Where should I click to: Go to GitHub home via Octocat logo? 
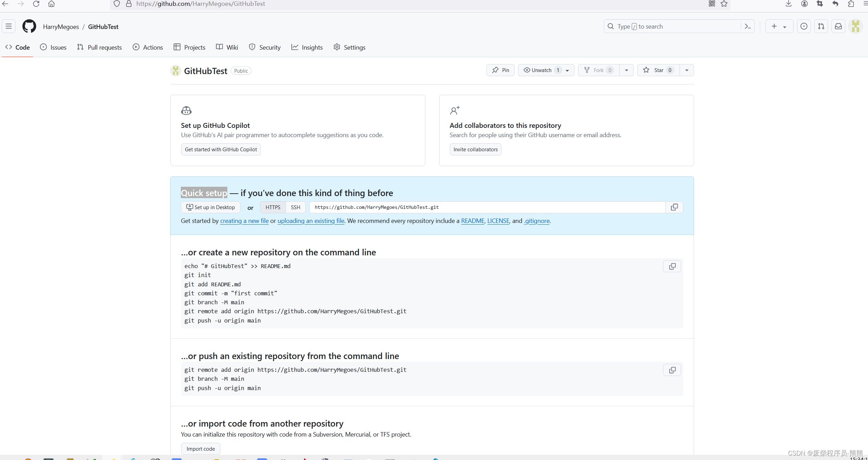(29, 27)
